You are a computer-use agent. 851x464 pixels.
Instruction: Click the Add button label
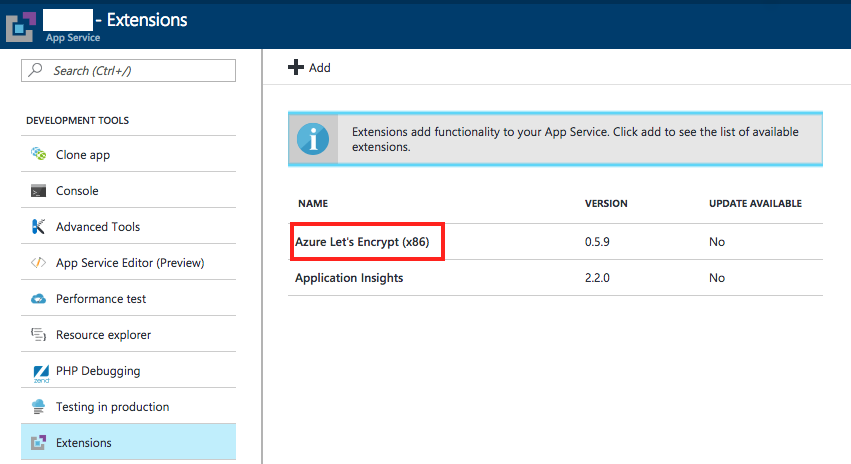[x=320, y=68]
